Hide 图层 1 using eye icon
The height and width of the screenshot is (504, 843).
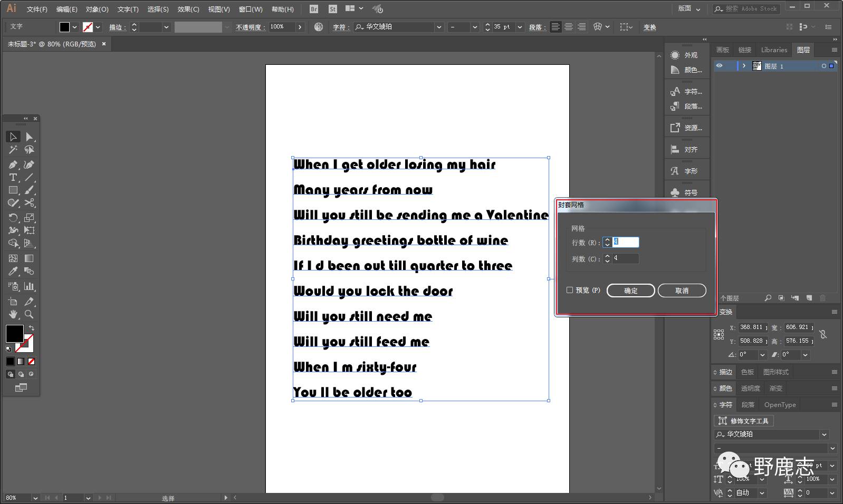(719, 66)
